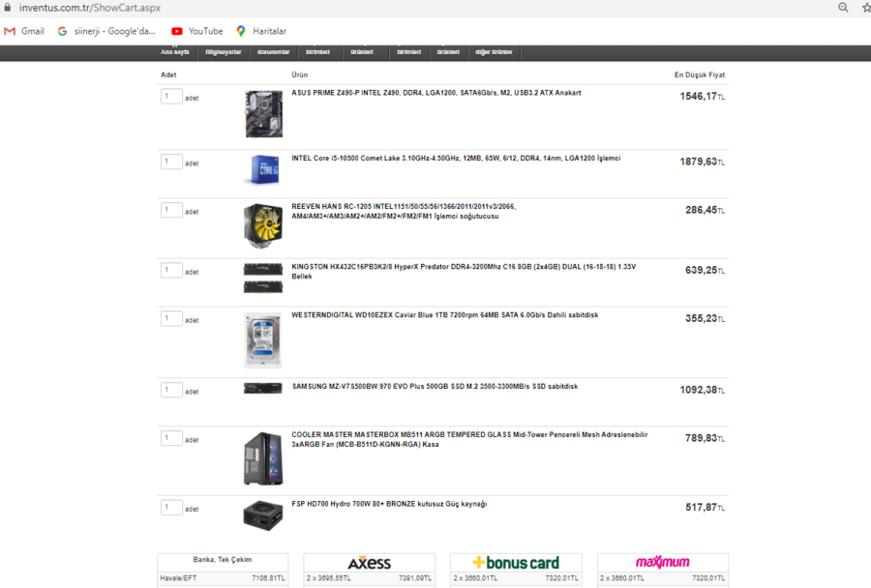Screen dimensions: 871x588
Task: Open the diğer ürünler menu item
Action: pyautogui.click(x=494, y=52)
